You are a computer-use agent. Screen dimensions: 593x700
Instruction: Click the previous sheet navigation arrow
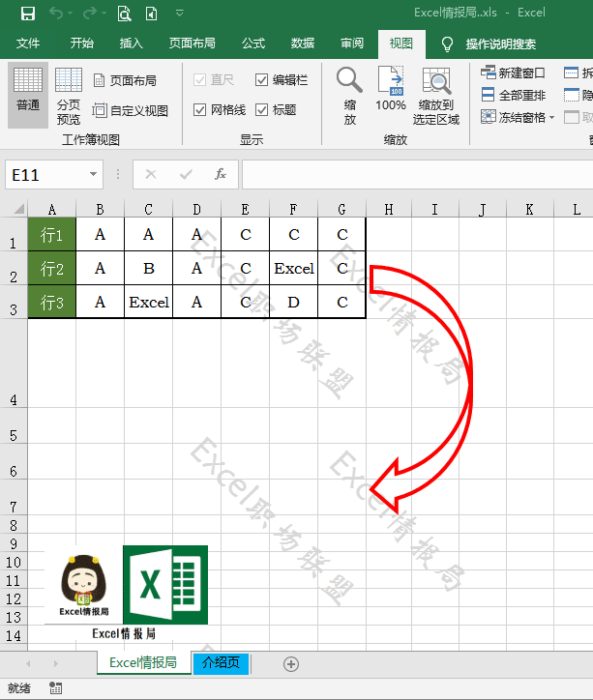[29, 664]
